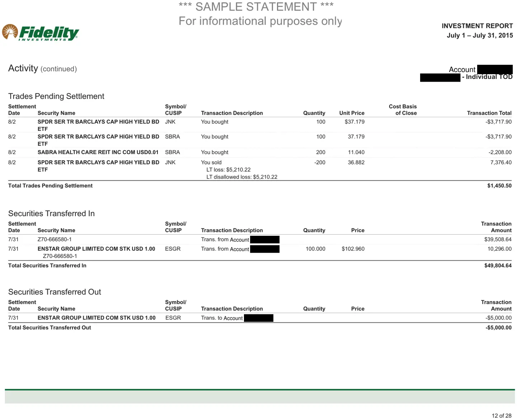Screen dimensions: 517x420
Task: Click the 11.040 unit price
Action: point(356,152)
